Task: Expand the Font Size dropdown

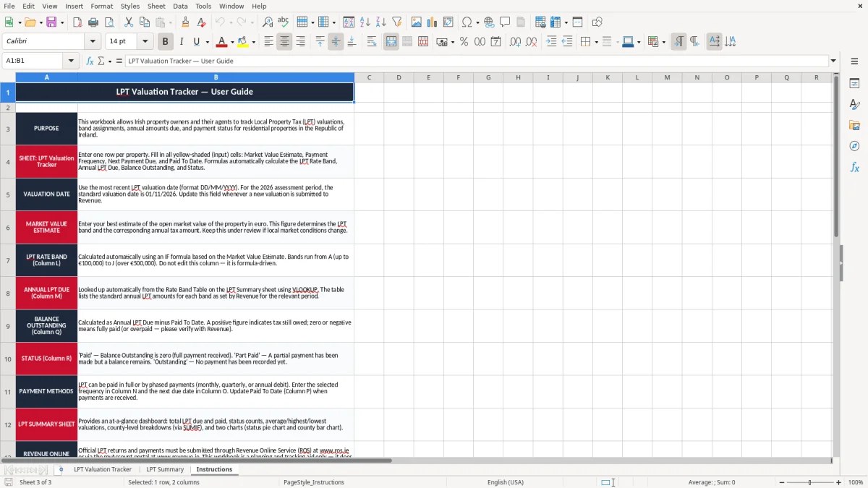Action: click(x=145, y=42)
